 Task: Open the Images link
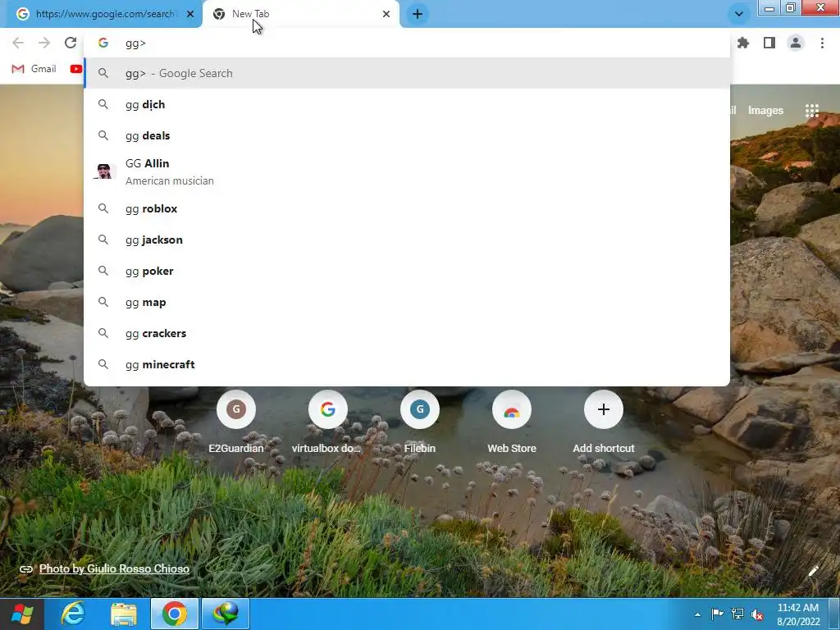point(765,111)
